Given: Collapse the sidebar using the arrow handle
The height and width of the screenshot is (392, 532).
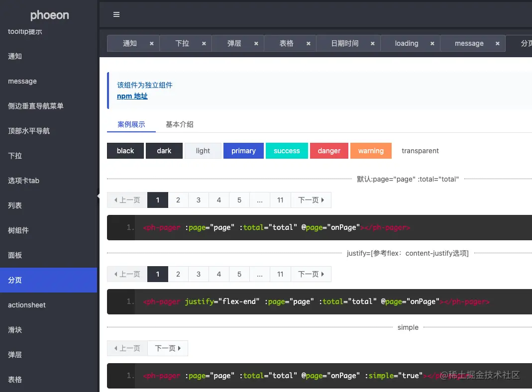Looking at the screenshot, I should point(98,196).
